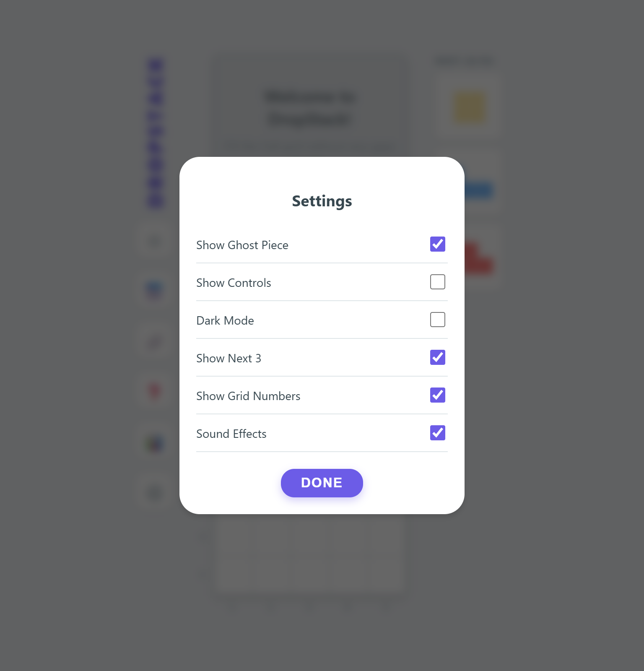
Task: Disable the Show Next 3 checkbox
Action: tap(438, 357)
